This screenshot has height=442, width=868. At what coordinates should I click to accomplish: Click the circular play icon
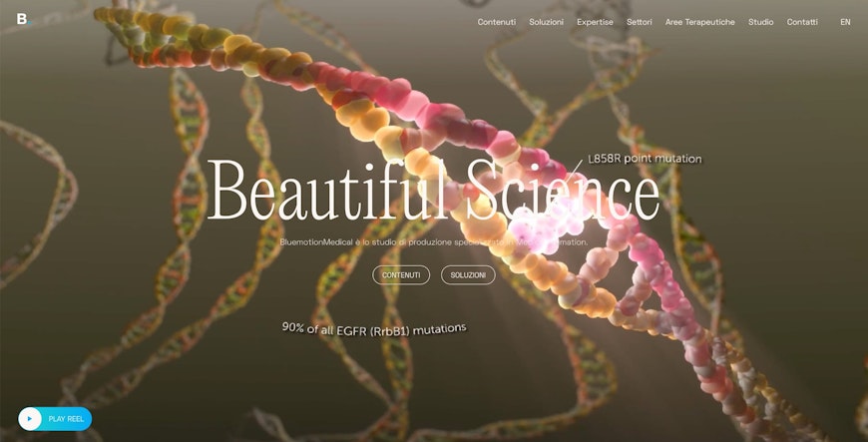(x=30, y=419)
